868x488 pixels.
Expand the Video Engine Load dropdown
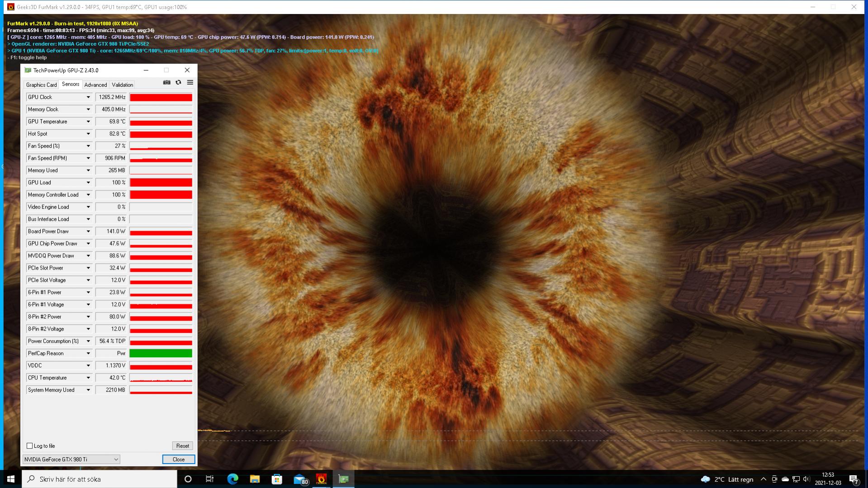click(88, 207)
